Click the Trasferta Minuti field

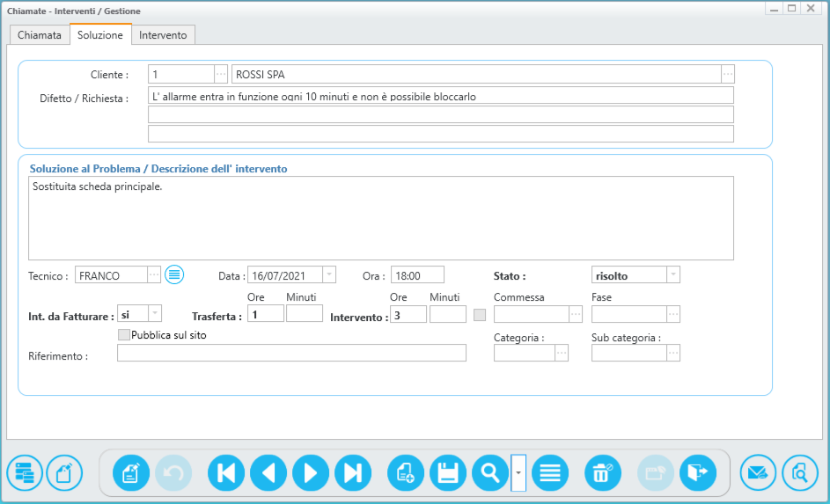[305, 314]
